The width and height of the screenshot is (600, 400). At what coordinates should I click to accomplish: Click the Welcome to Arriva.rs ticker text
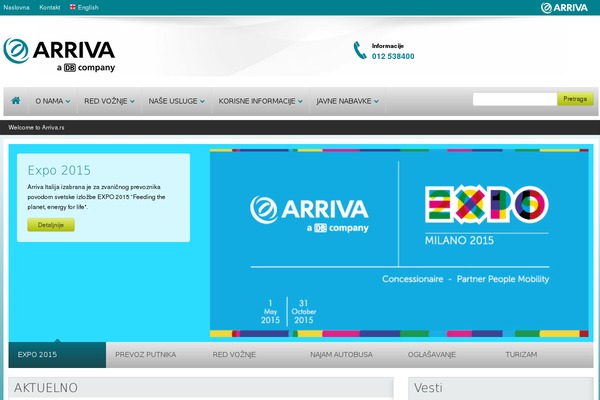coord(36,127)
